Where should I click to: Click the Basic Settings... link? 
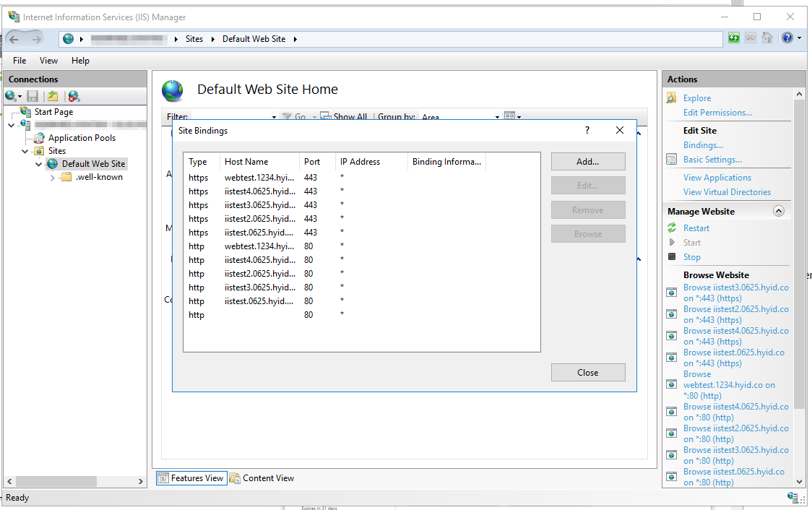[x=712, y=160]
